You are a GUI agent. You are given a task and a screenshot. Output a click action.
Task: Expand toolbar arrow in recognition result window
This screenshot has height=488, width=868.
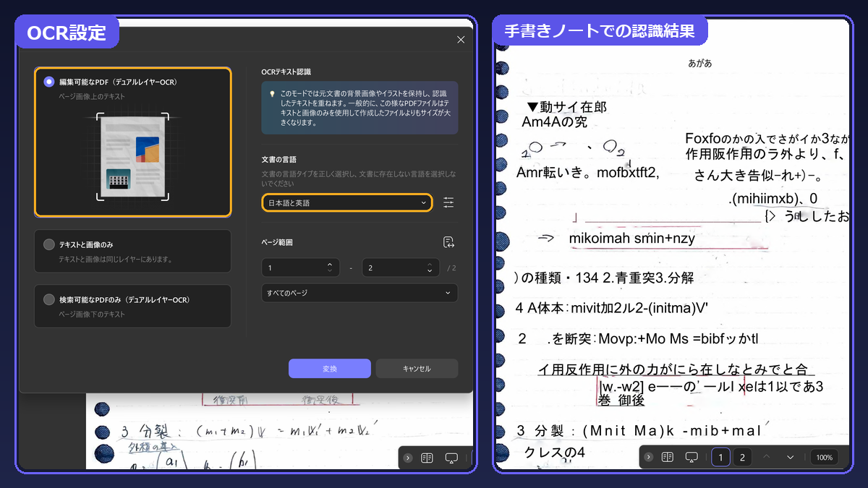[649, 457]
